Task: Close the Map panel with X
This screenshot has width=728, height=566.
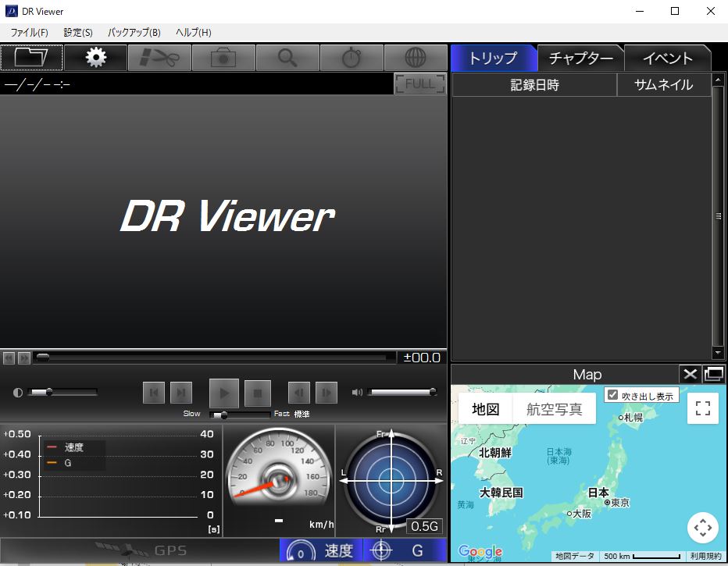Action: (x=690, y=374)
